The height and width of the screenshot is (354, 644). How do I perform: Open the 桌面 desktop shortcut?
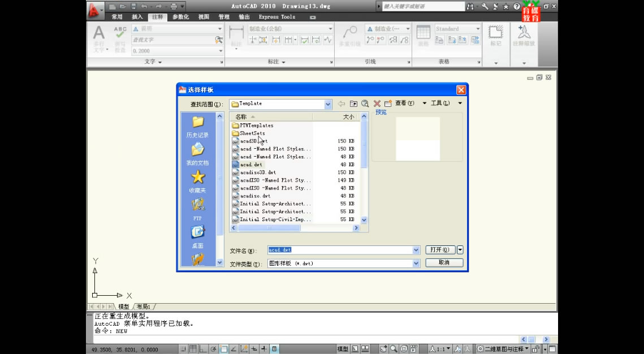click(x=197, y=237)
